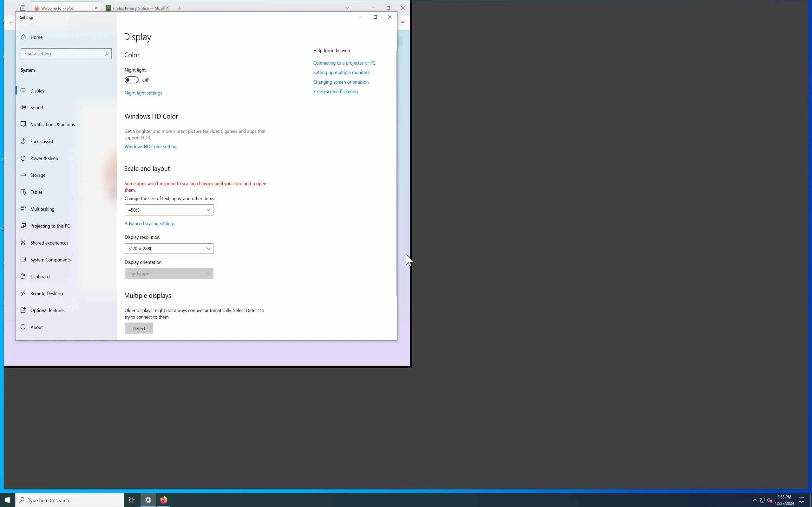Click the Remote Desktop icon
This screenshot has height=507, width=812.
[x=23, y=293]
